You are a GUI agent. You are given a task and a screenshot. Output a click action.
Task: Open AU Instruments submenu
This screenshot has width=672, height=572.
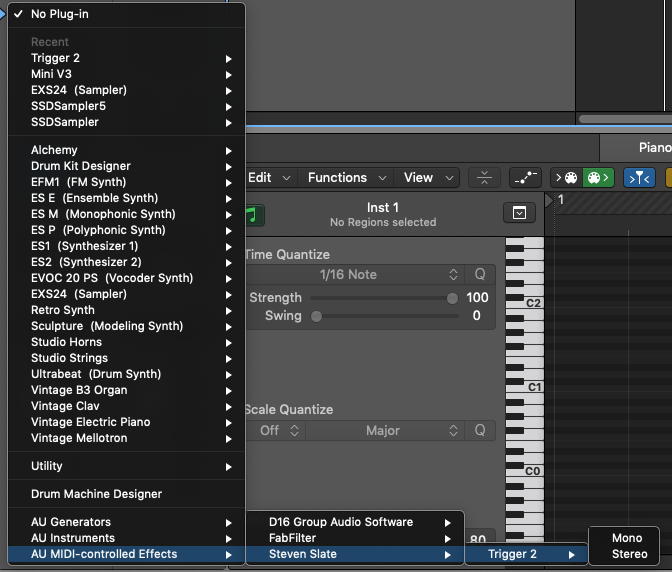click(x=126, y=538)
